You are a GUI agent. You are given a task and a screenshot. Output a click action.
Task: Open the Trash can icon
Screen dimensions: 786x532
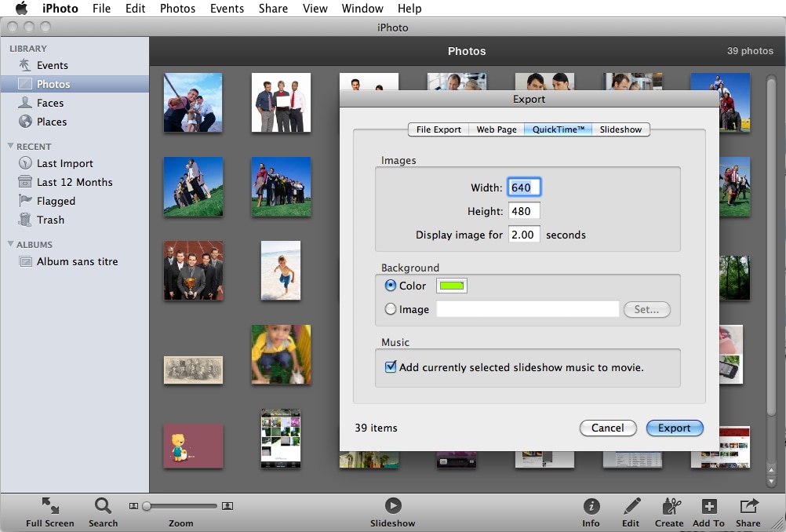[25, 220]
